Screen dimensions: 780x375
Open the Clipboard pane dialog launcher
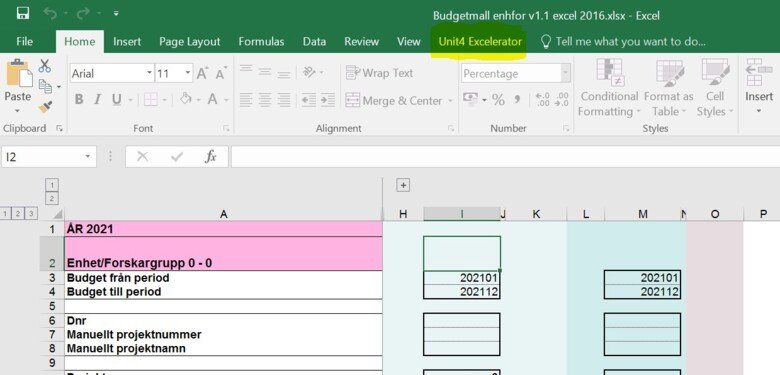click(59, 129)
